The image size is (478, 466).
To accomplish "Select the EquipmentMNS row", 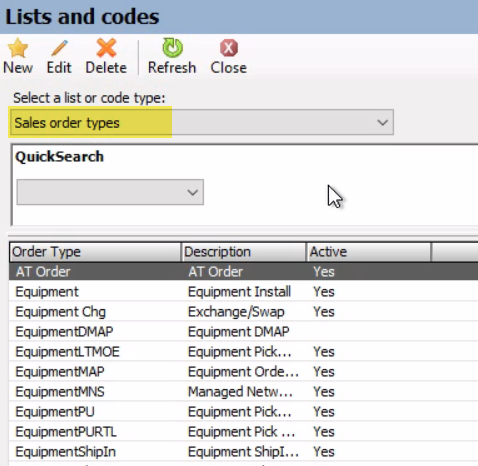I will tap(243, 392).
